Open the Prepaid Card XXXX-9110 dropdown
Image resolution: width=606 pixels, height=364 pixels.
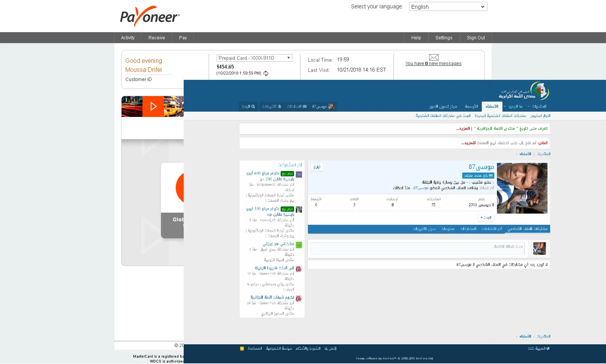(254, 58)
